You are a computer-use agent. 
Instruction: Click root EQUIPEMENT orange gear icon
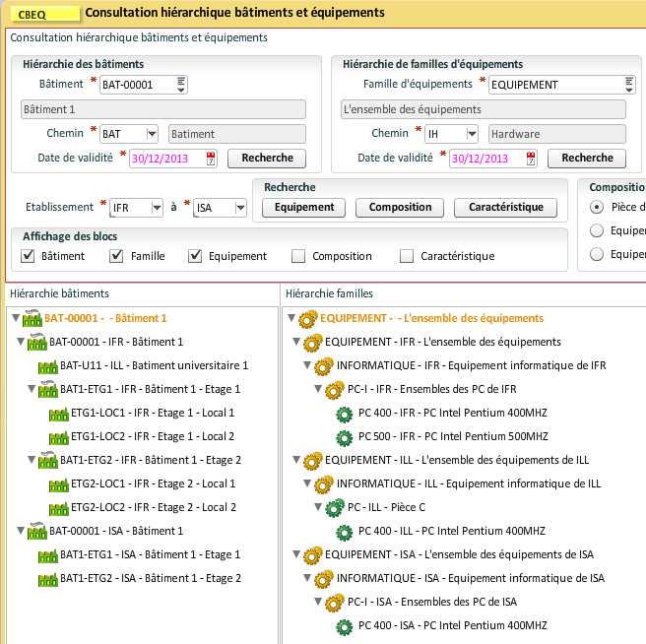pyautogui.click(x=307, y=319)
